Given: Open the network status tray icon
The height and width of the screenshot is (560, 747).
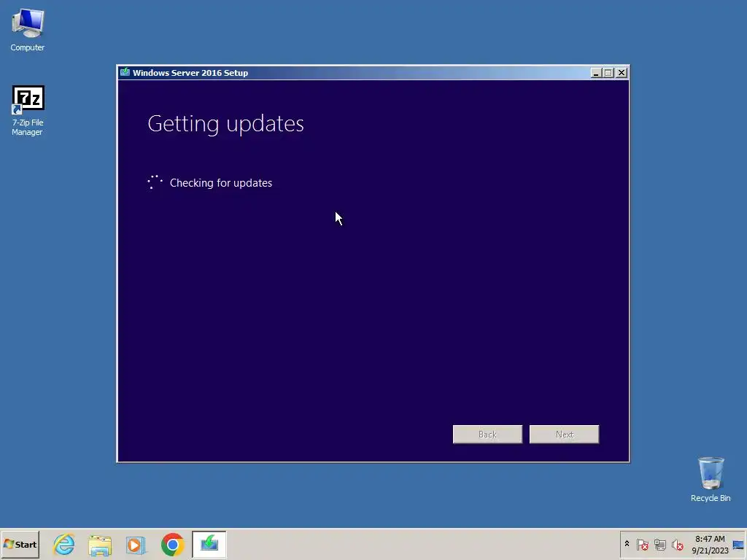Looking at the screenshot, I should click(x=659, y=544).
